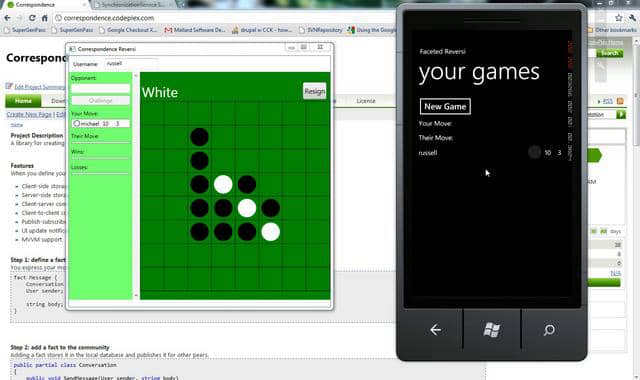This screenshot has height=380, width=640.
Task: Open the Create New Page link
Action: point(29,115)
